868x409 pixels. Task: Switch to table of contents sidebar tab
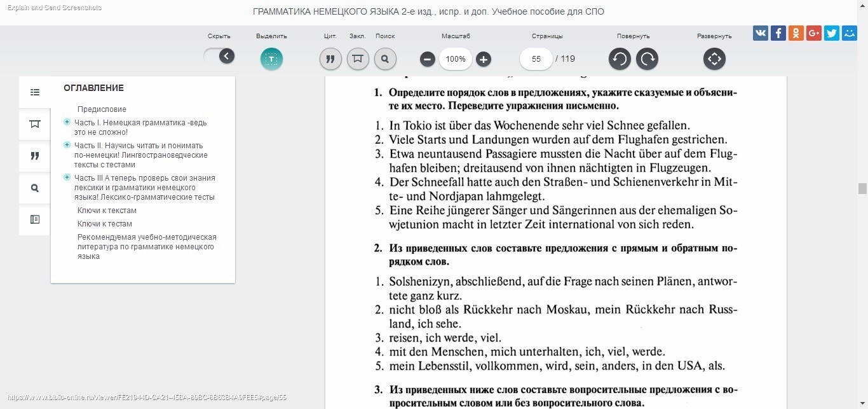[35, 92]
